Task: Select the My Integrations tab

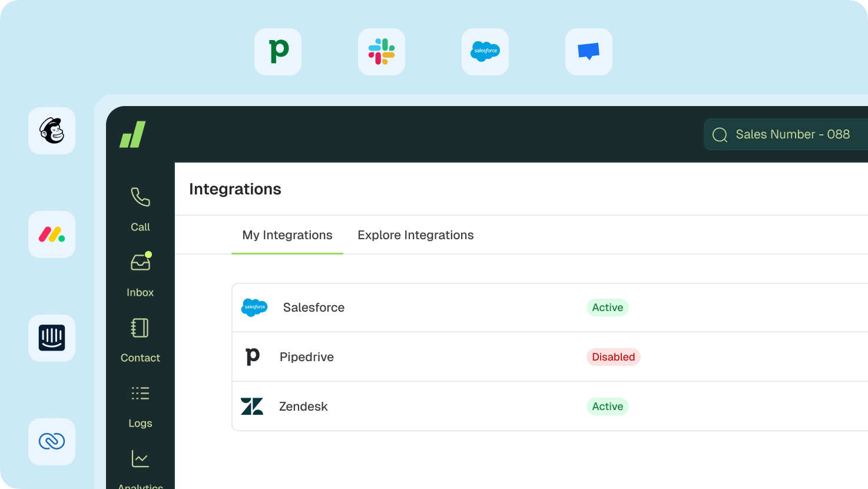Action: 287,235
